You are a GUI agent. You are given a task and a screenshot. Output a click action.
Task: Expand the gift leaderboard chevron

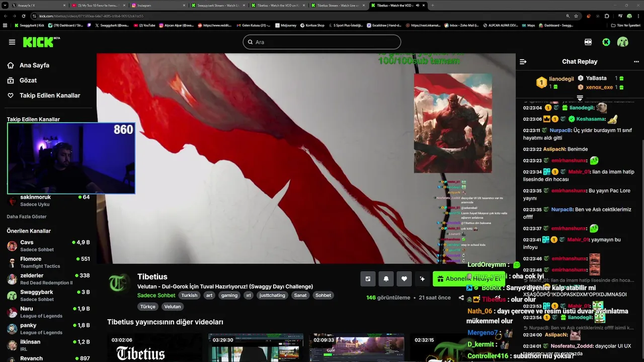[580, 98]
